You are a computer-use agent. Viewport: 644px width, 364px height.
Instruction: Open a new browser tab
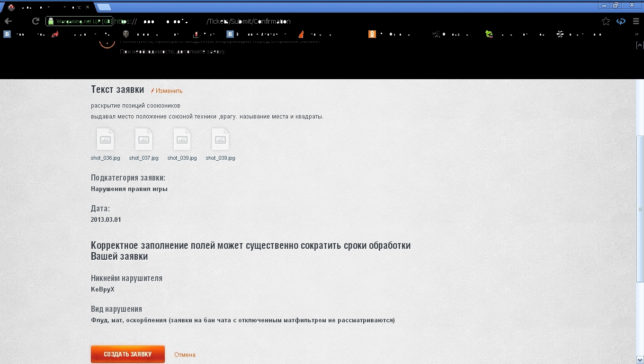coord(104,7)
